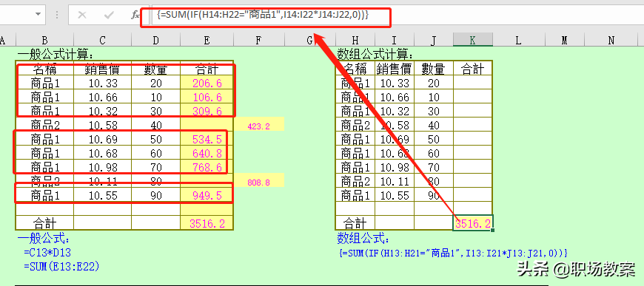644x286 pixels.
Task: Select column K header
Action: click(473, 40)
